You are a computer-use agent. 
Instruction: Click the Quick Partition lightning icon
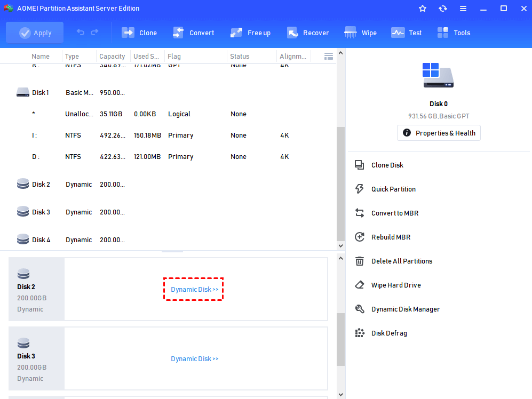359,189
